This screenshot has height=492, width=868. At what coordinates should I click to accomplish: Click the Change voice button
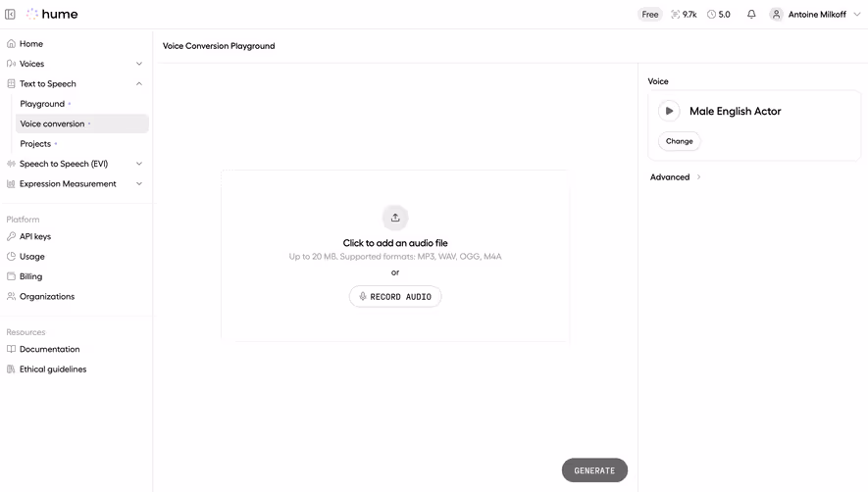pos(680,141)
